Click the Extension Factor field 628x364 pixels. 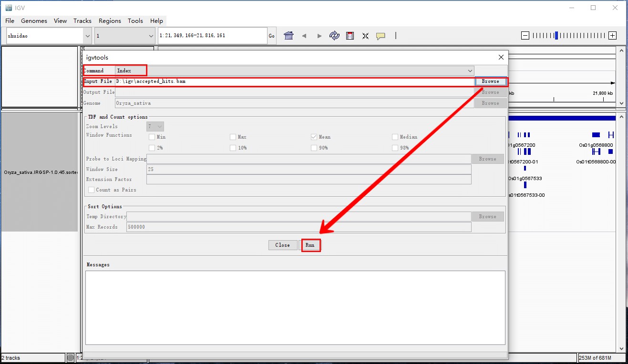[309, 179]
